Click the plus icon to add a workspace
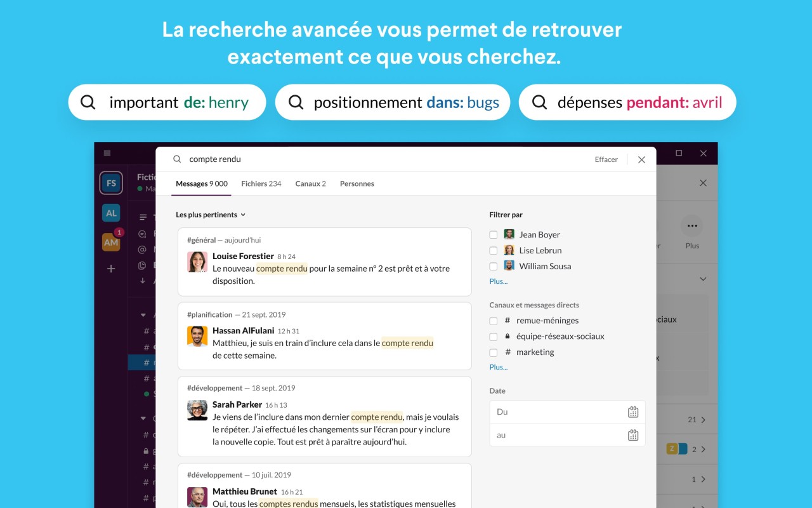This screenshot has height=508, width=812. coord(110,269)
